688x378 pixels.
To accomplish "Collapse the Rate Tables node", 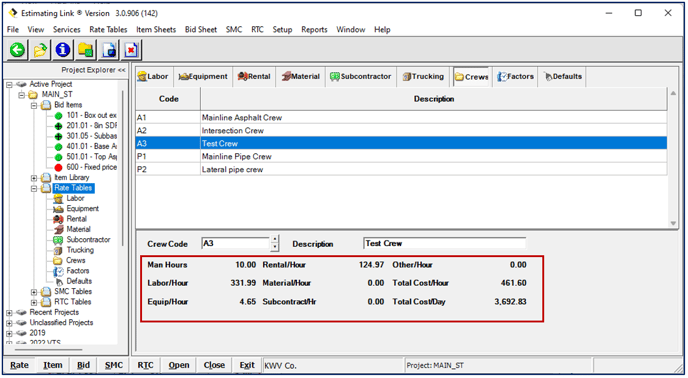I will (34, 188).
